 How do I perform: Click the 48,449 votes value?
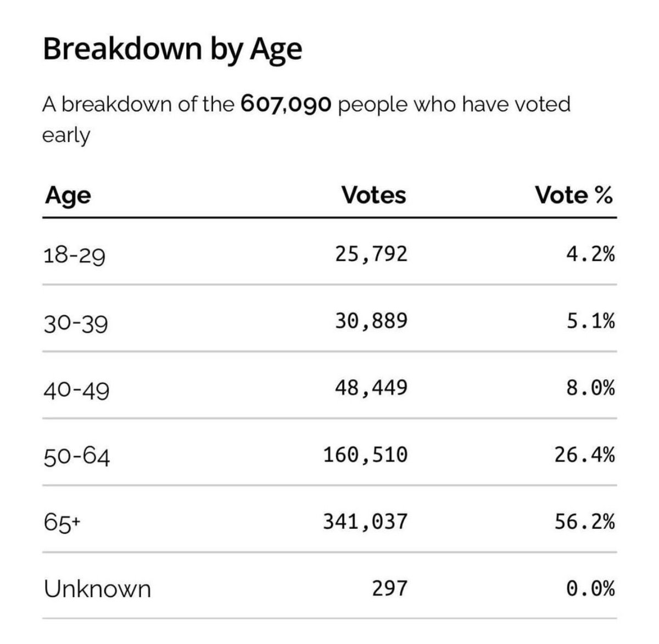(372, 388)
